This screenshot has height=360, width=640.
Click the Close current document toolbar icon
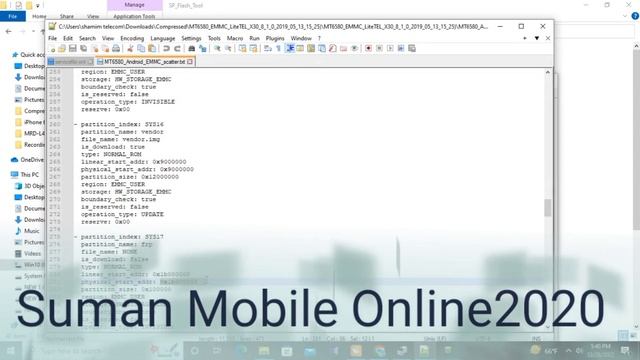[94, 49]
